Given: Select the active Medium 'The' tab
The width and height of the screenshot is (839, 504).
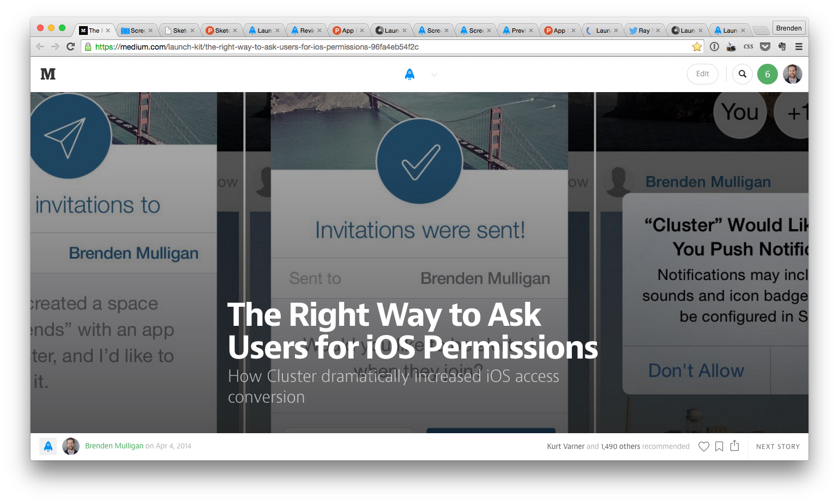Looking at the screenshot, I should (x=94, y=31).
